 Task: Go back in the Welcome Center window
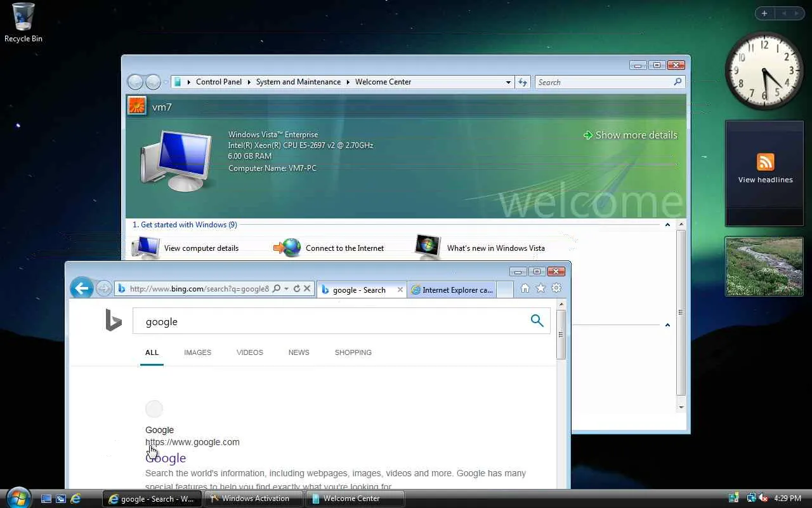pyautogui.click(x=135, y=82)
